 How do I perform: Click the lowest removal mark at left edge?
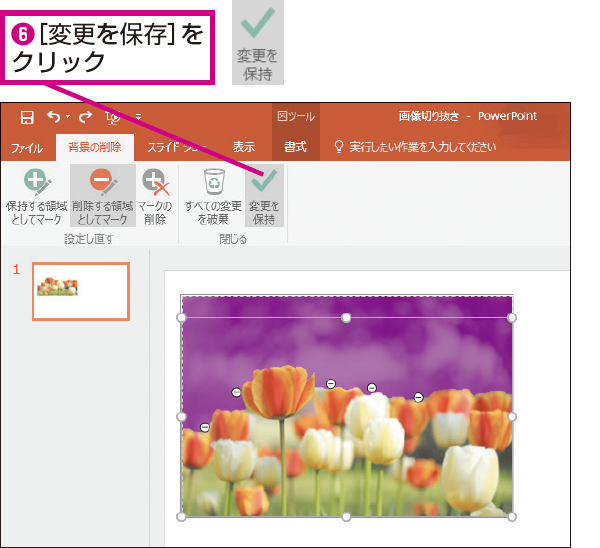click(205, 427)
